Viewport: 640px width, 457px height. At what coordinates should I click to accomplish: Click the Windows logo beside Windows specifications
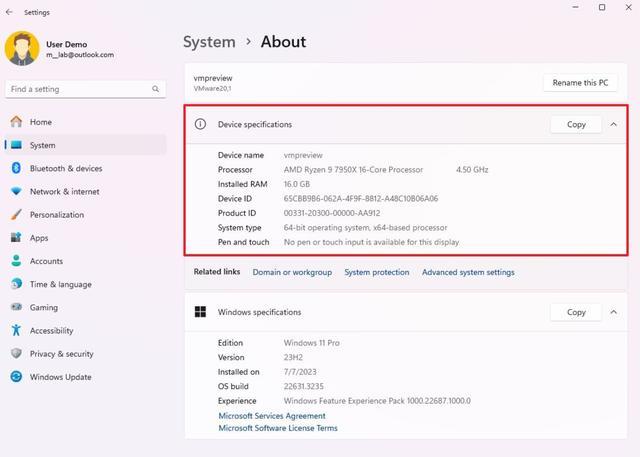200,312
